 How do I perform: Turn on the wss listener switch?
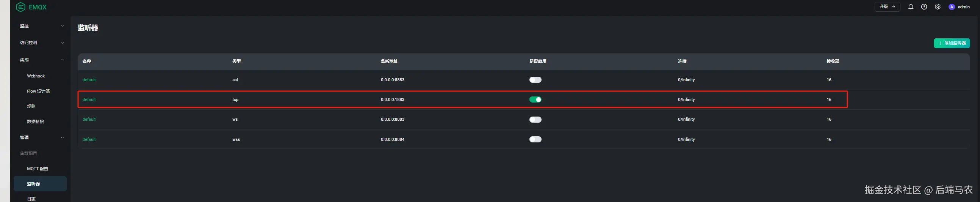tap(535, 139)
